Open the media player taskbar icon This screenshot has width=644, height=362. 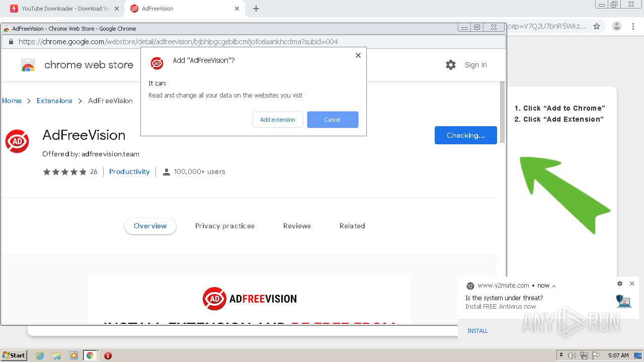tap(74, 355)
